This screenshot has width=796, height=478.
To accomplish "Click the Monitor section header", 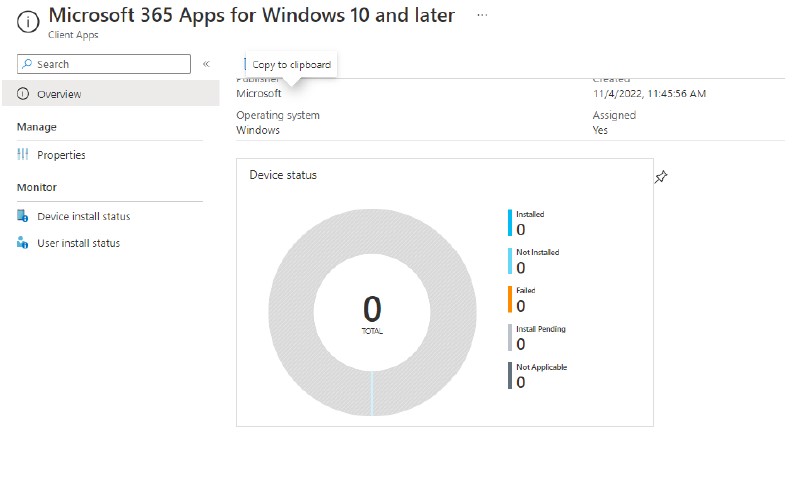I will (x=37, y=187).
